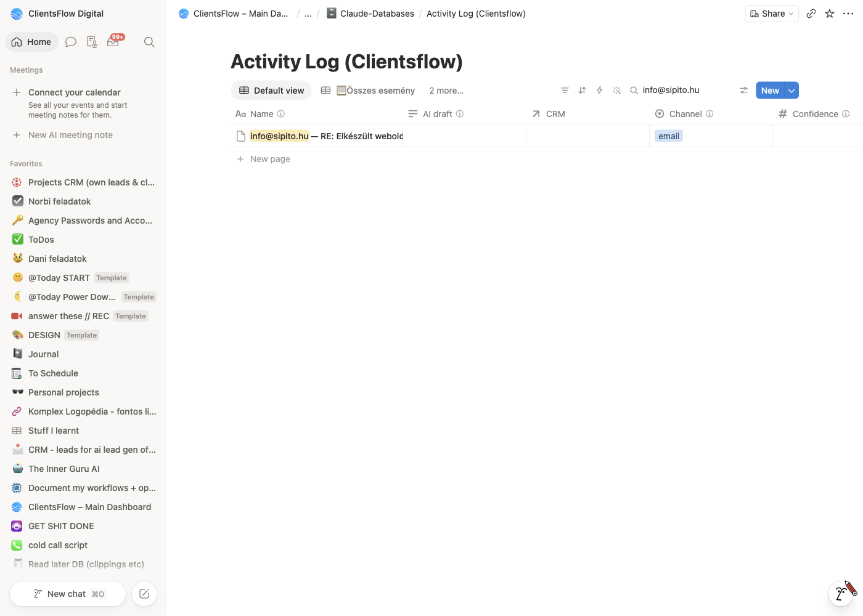Open the ClientsFlow Digital workspace switcher
This screenshot has height=616, width=863.
(57, 14)
